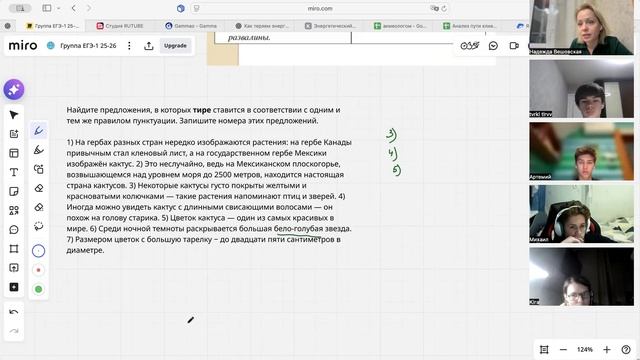Select the Sticky note tool
Screen dimensions: 640x360
coord(14,191)
